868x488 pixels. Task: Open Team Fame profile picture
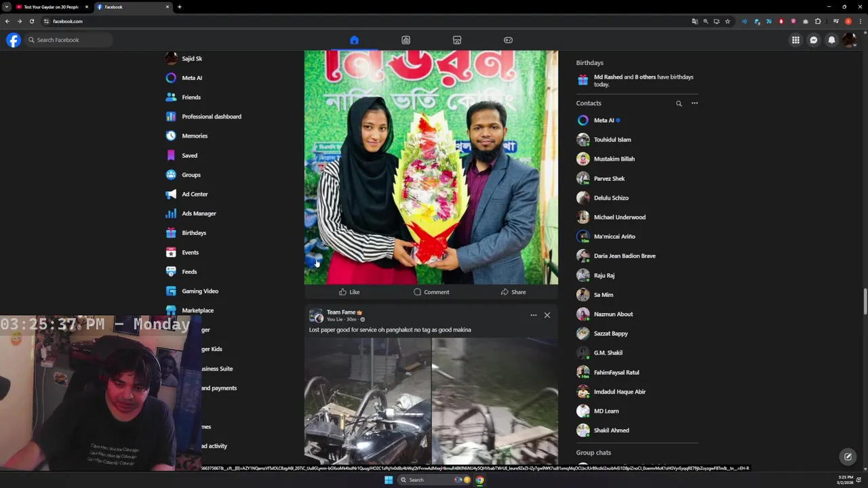[316, 315]
